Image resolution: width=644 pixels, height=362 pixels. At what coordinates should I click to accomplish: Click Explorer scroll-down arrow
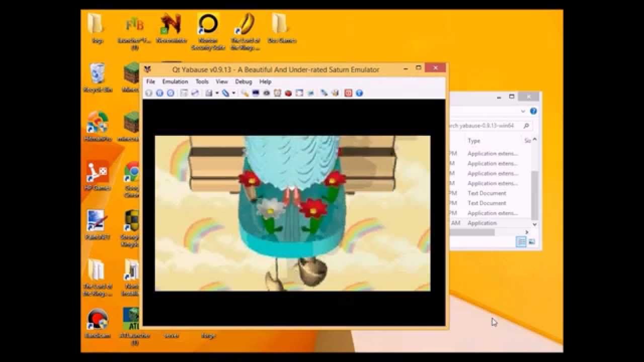point(534,224)
